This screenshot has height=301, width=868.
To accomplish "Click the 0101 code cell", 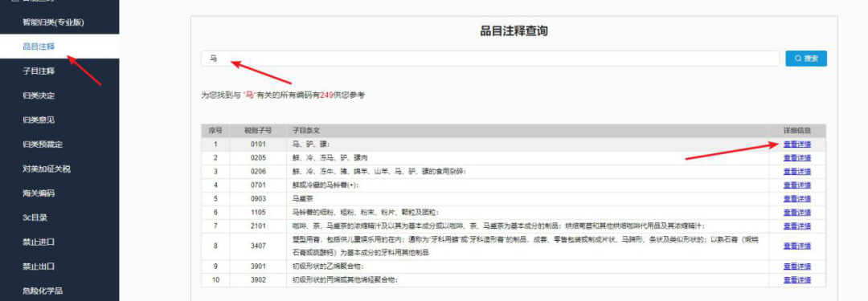I will [x=258, y=144].
